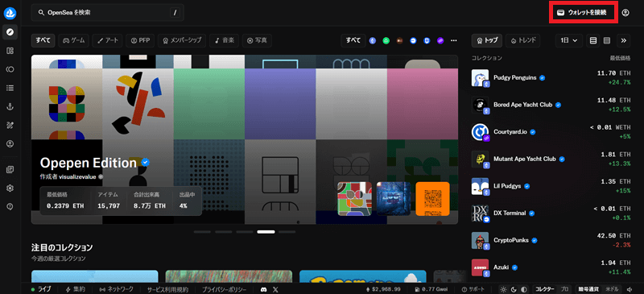The image size is (644, 294).
Task: Switch to the トレンド tab
Action: (522, 40)
